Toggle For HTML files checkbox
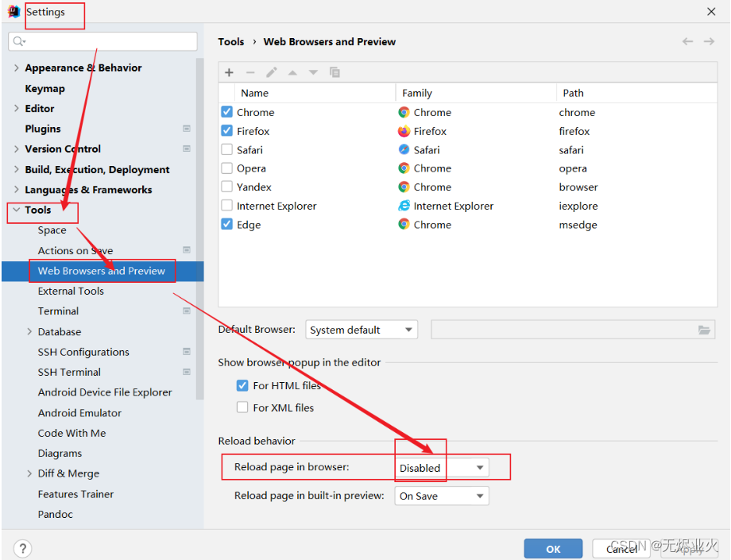731x560 pixels. coord(242,385)
